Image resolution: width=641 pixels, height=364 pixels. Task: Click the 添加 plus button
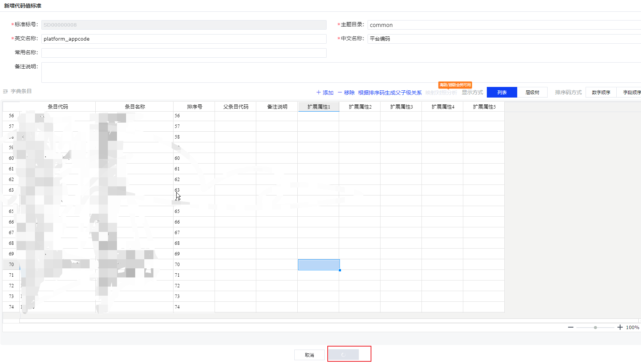(325, 93)
